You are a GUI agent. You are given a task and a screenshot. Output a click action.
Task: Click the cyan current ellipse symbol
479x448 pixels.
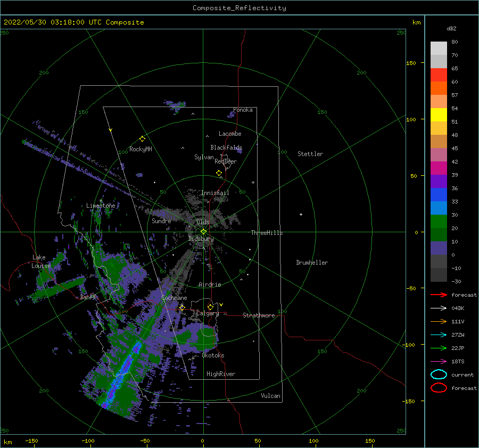point(439,374)
